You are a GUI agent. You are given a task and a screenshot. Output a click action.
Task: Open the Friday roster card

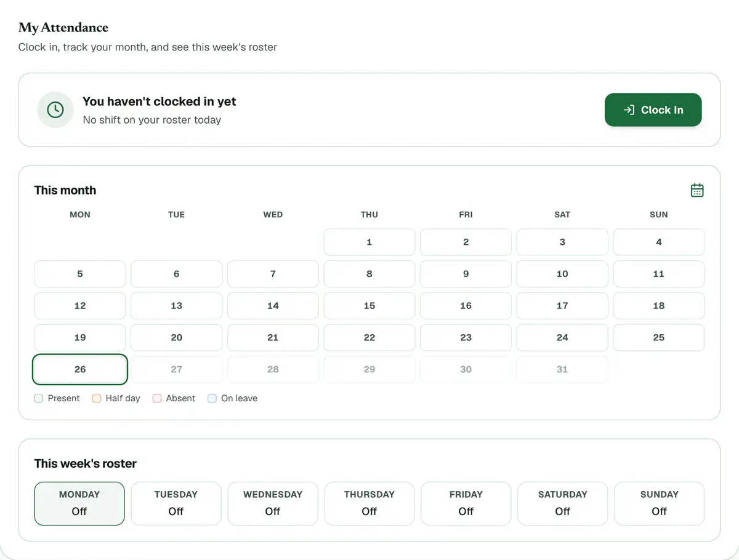point(466,503)
